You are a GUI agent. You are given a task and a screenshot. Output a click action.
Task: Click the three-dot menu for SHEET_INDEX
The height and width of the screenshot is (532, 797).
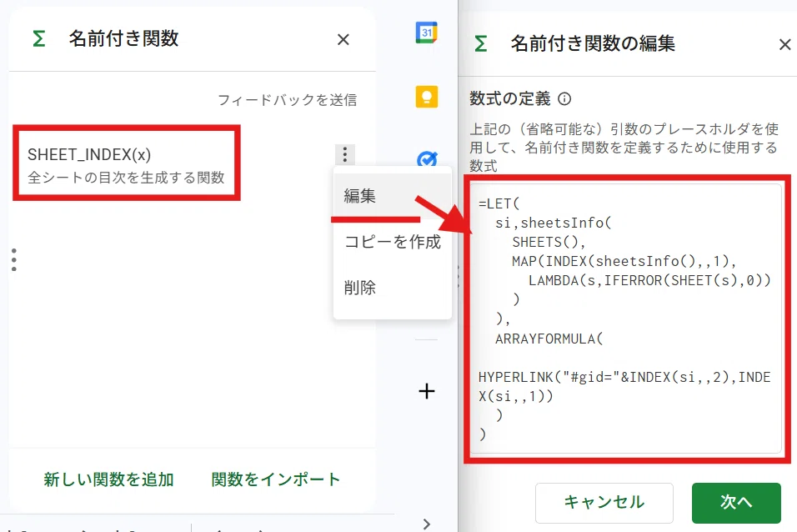344,154
